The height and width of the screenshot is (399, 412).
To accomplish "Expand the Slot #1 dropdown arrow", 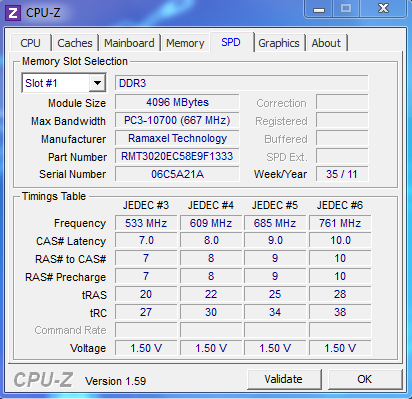I will [97, 83].
